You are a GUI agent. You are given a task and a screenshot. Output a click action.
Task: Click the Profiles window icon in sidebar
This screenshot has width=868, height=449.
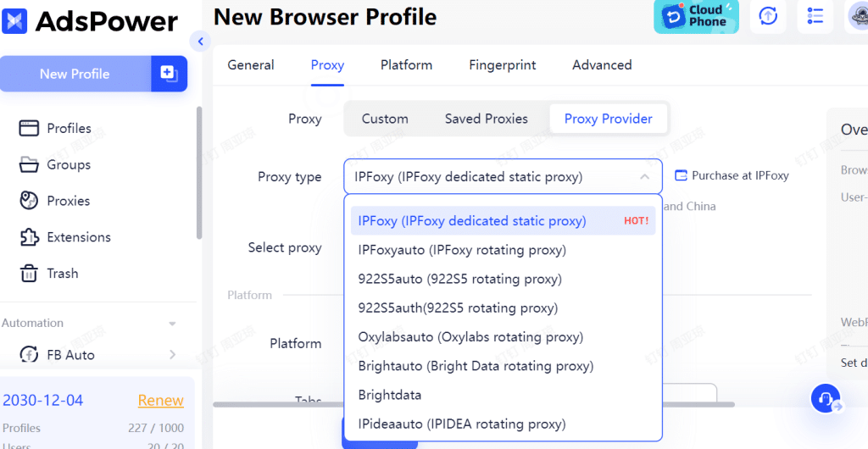pos(29,128)
